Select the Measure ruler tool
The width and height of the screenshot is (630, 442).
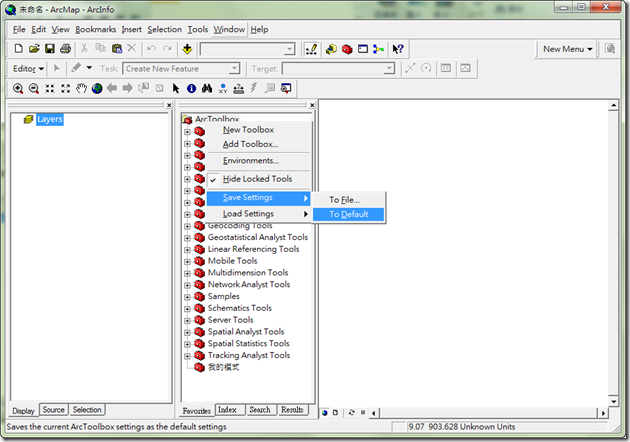tap(239, 88)
